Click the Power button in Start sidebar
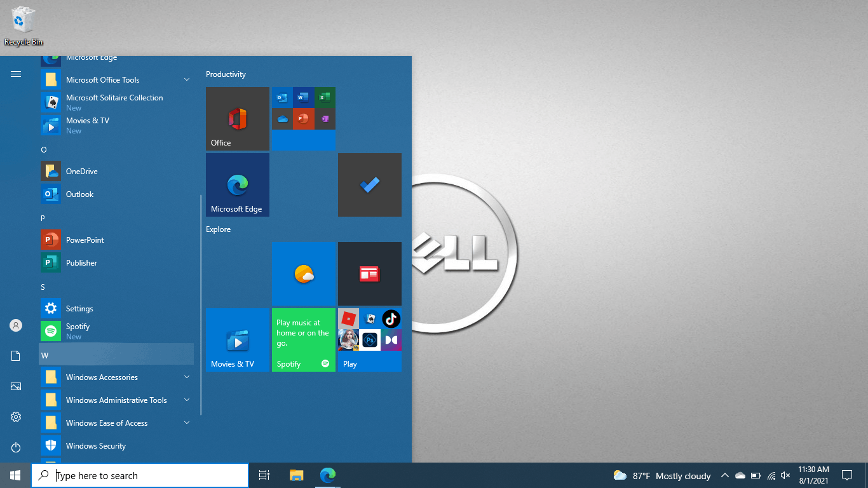 (x=16, y=447)
